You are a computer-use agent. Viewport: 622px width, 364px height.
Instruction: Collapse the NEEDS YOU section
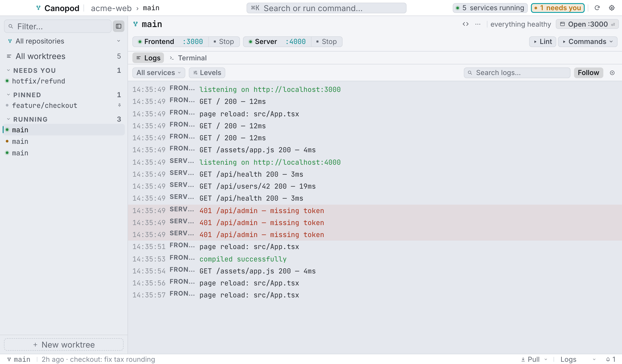(8, 70)
